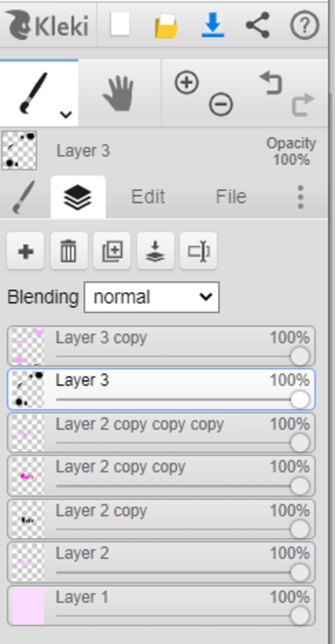Duplicate the layer with copy icon
This screenshot has height=644, width=335.
112,251
